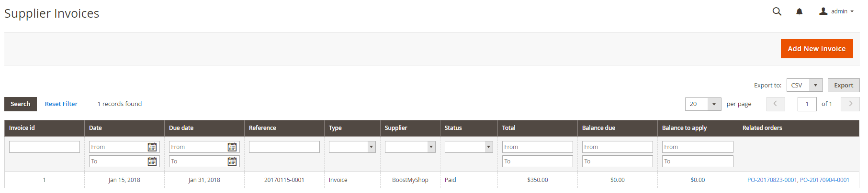Change the 20 per page selector
This screenshot has width=868, height=193.
[714, 104]
